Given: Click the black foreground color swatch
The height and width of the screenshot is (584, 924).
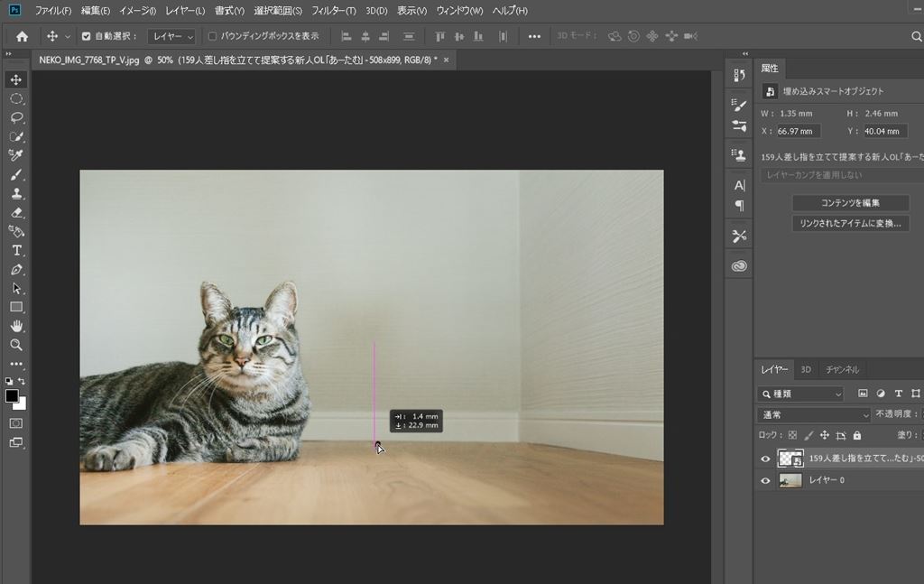Looking at the screenshot, I should [x=12, y=396].
